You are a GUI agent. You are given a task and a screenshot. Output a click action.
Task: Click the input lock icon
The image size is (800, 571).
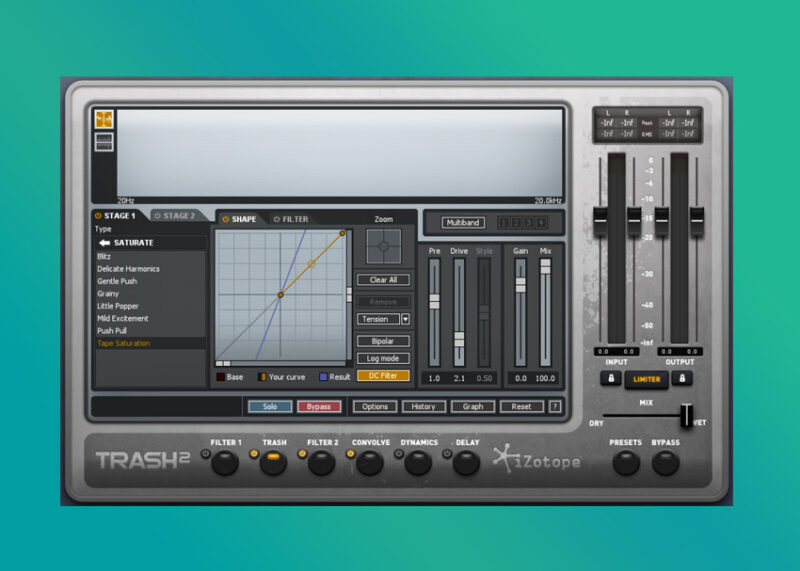coord(611,379)
